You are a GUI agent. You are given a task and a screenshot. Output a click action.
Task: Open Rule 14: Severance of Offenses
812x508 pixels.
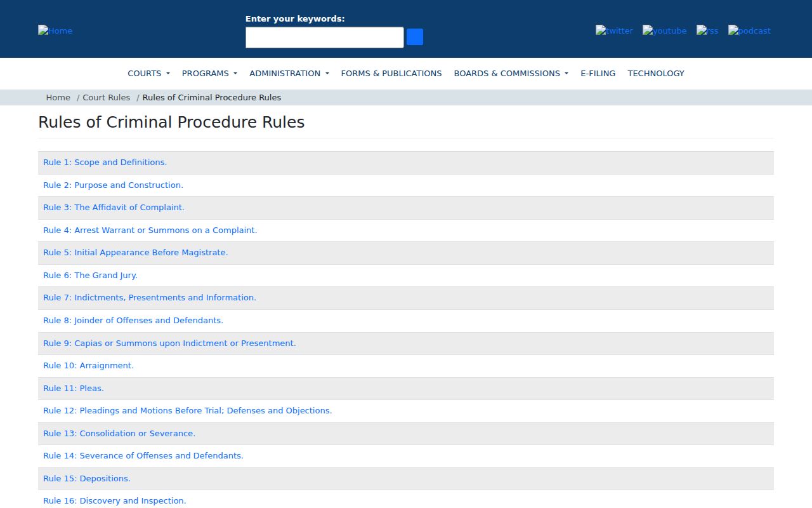(143, 456)
